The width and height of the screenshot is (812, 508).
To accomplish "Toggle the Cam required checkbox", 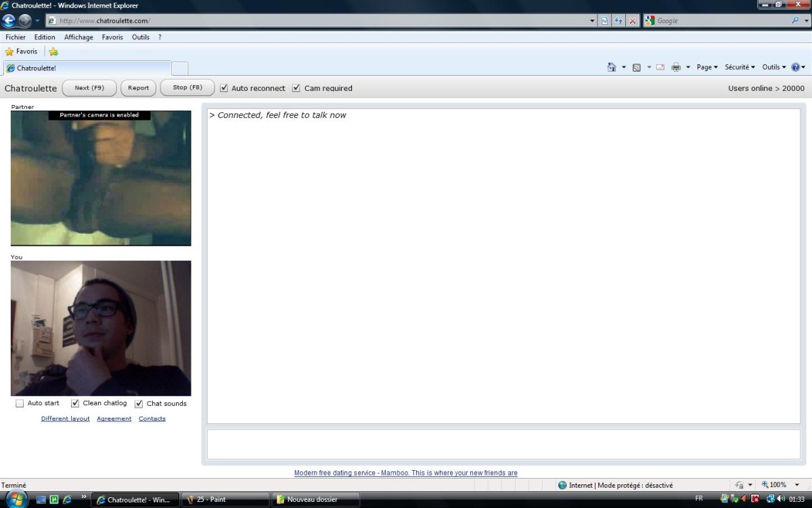I will coord(296,88).
